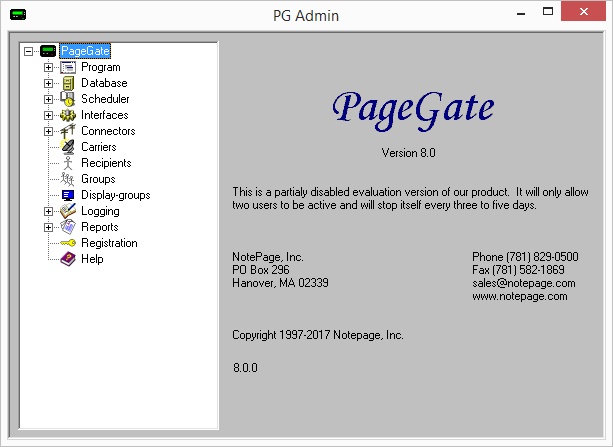Select Scheduler in the tree
Image resolution: width=613 pixels, height=447 pixels.
[105, 99]
